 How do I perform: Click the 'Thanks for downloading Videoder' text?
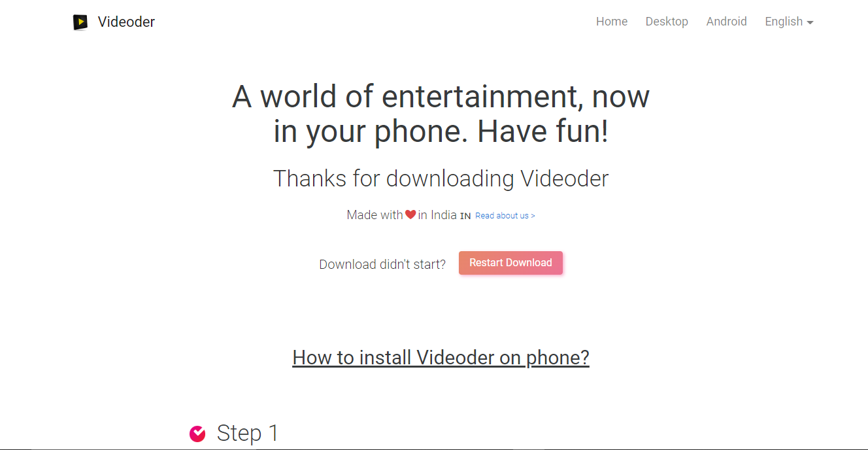click(x=441, y=179)
